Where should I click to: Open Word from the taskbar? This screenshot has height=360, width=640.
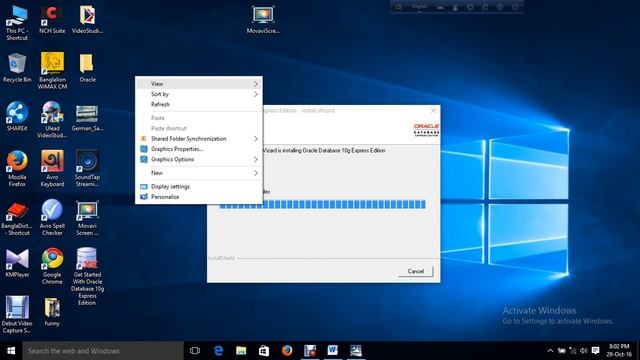pyautogui.click(x=333, y=351)
